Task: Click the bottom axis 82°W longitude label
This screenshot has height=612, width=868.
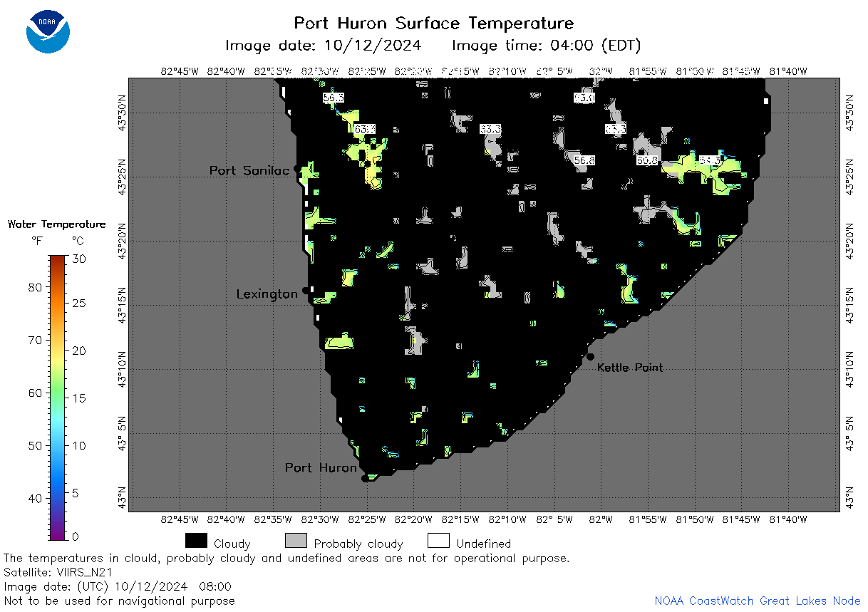Action: [601, 521]
